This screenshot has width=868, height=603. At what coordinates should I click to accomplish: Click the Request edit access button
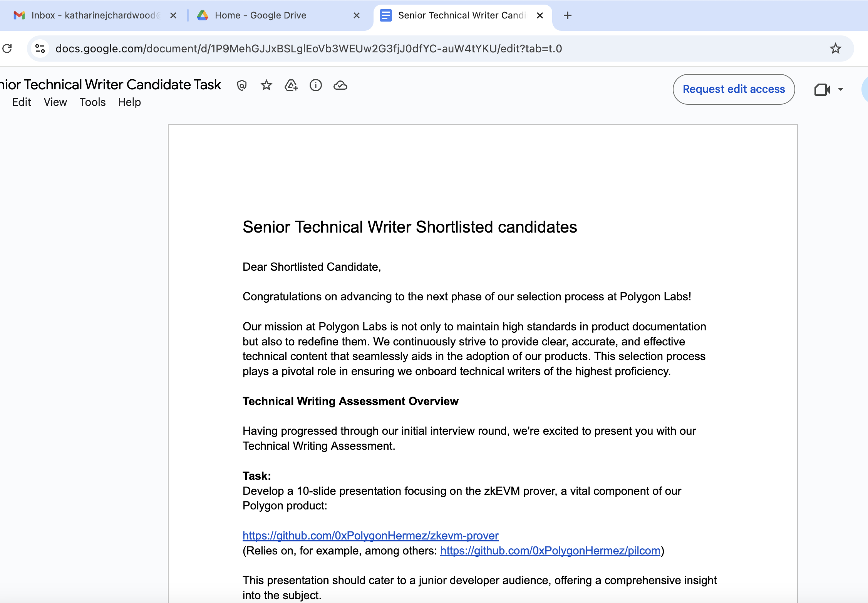734,89
